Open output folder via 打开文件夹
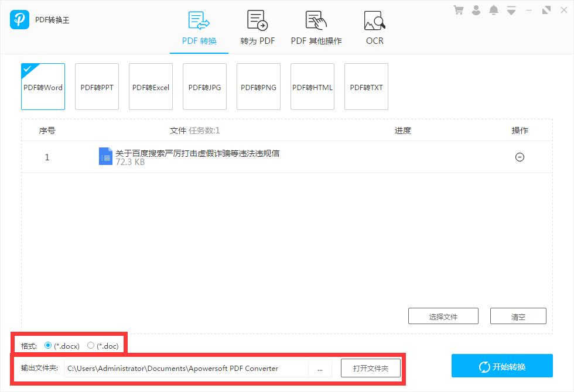574x392 pixels. (x=371, y=368)
